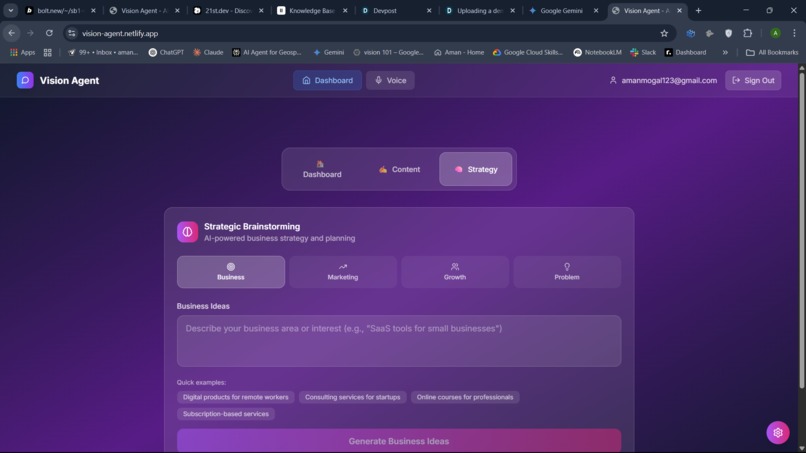Open the Claude bookmark
Image resolution: width=806 pixels, height=453 pixels.
pos(208,52)
